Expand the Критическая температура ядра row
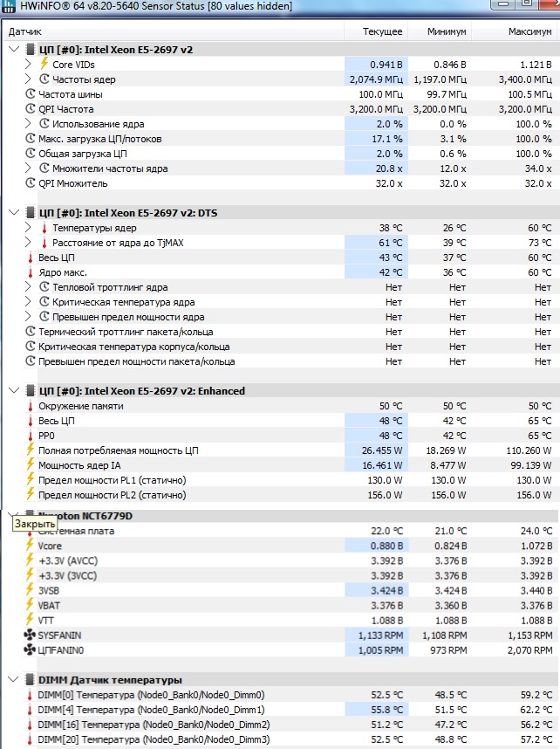This screenshot has width=560, height=749. pyautogui.click(x=28, y=301)
